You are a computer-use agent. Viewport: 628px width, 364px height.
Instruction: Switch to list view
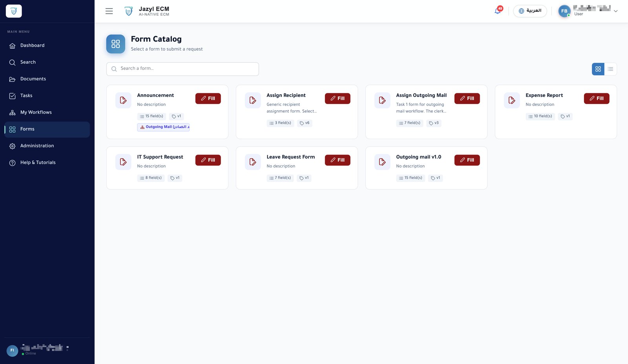pos(610,69)
